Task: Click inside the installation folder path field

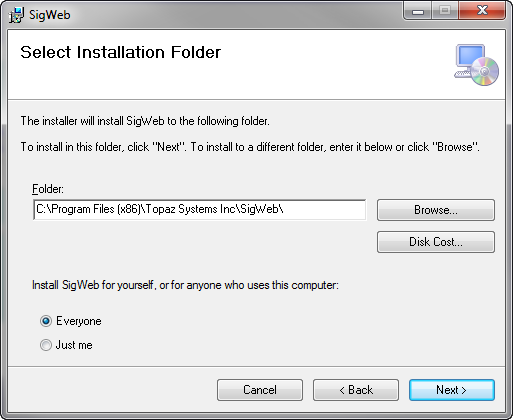Action: 199,210
